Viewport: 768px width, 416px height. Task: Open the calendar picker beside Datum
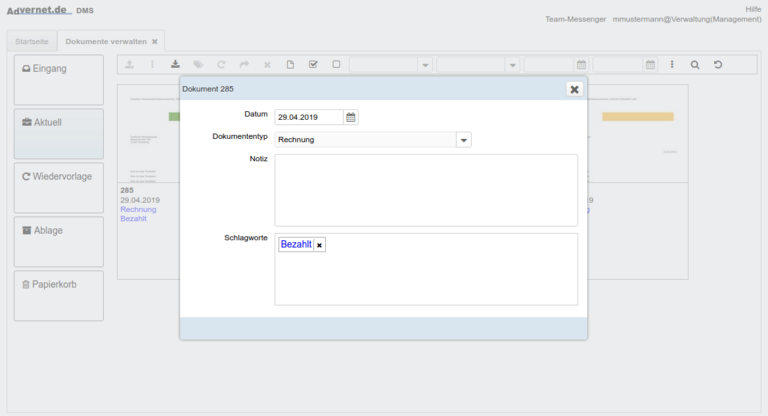351,117
